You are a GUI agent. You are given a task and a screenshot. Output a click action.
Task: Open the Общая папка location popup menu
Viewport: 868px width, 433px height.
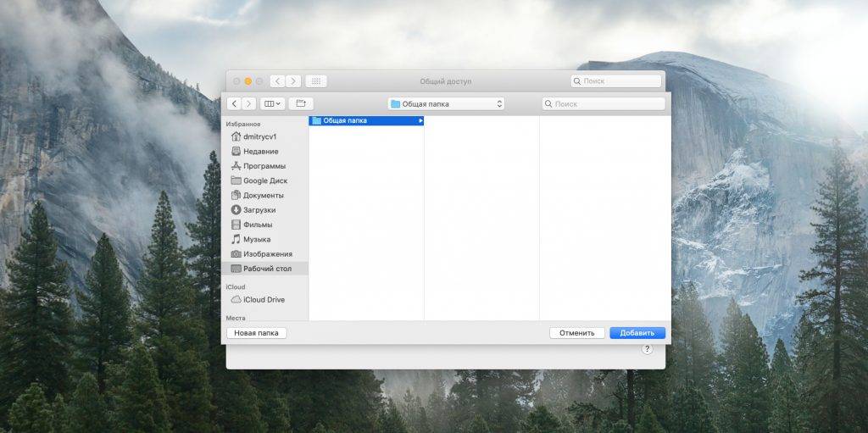point(446,103)
